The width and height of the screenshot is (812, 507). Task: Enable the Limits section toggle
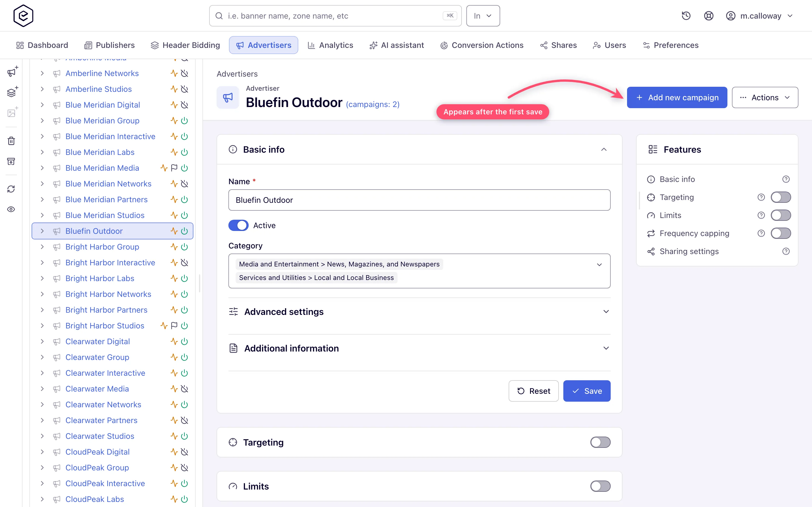pos(600,486)
